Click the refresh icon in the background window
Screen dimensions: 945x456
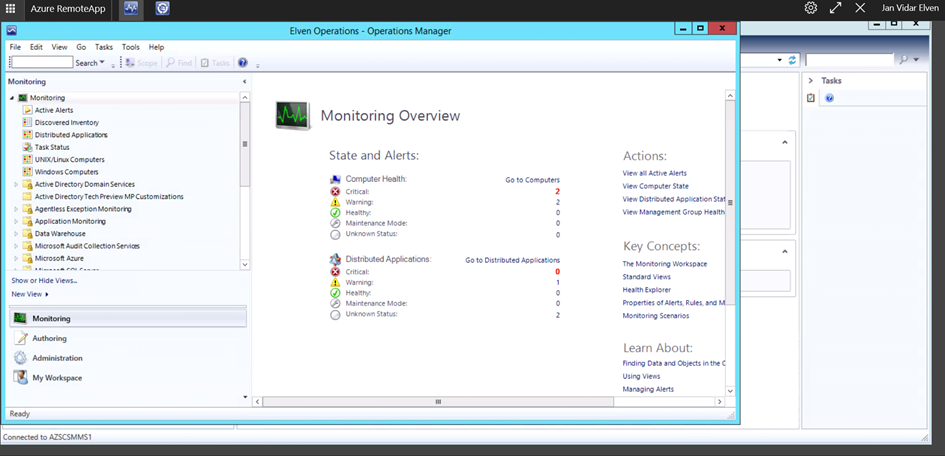pyautogui.click(x=793, y=60)
